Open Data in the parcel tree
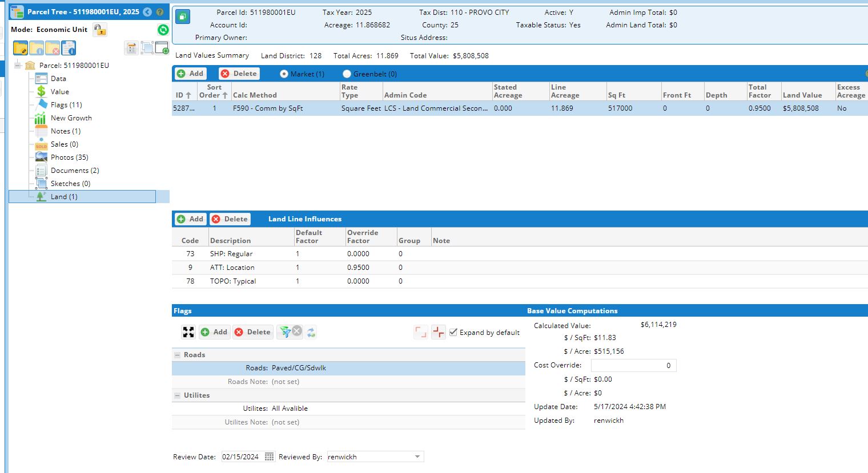The height and width of the screenshot is (473, 868). (58, 79)
